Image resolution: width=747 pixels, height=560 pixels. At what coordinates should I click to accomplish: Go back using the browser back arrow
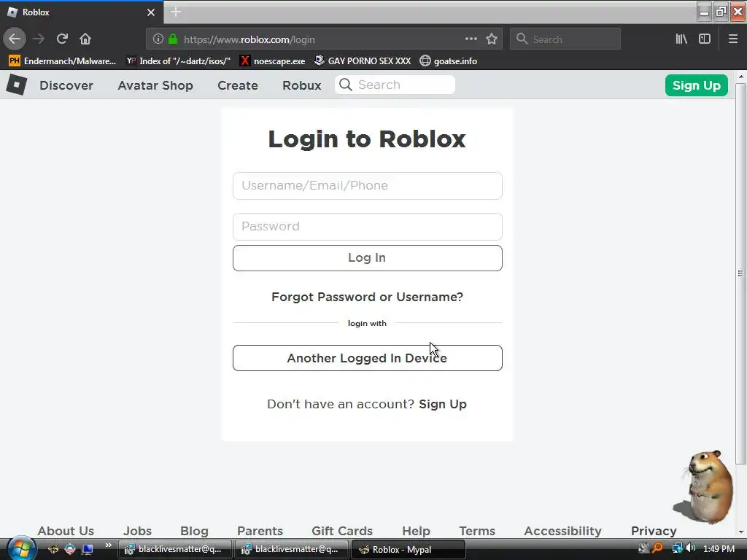[x=15, y=39]
